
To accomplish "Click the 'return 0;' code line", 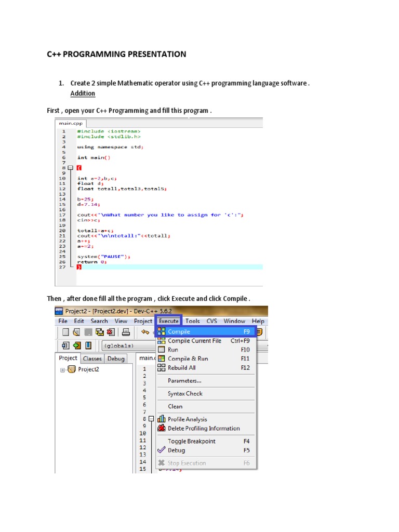I will pos(91,262).
